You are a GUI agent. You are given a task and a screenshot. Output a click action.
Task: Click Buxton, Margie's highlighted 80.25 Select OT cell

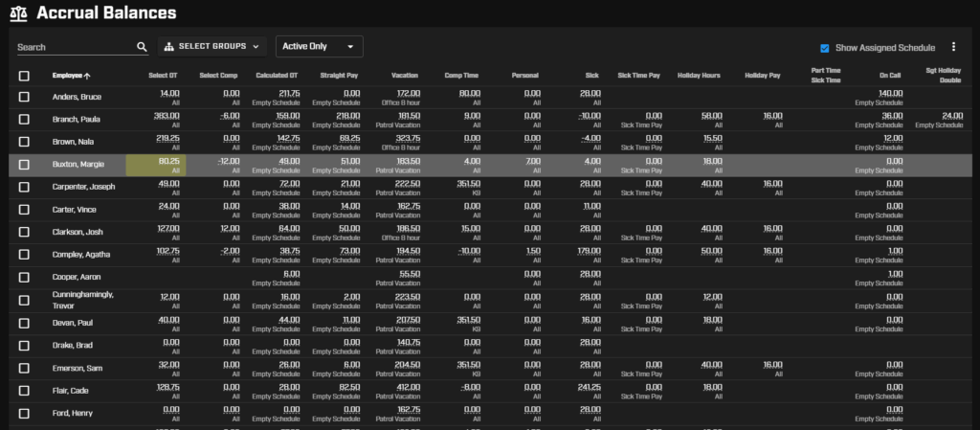[x=156, y=165]
